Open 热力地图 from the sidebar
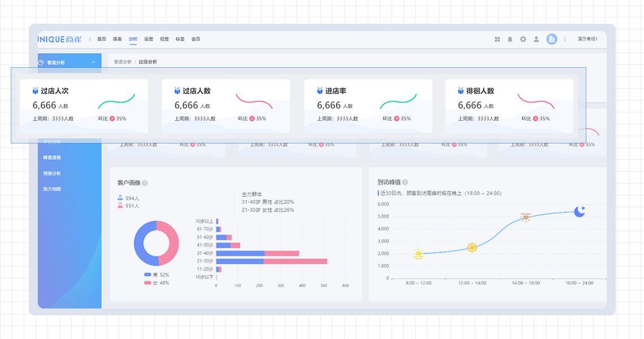Image resolution: width=644 pixels, height=339 pixels. (52, 189)
